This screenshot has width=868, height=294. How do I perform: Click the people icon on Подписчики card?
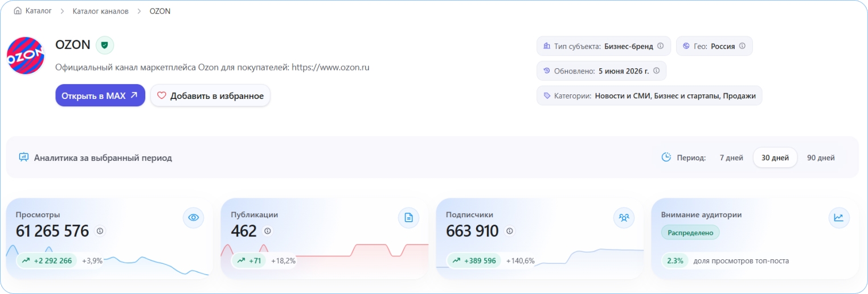tap(624, 217)
